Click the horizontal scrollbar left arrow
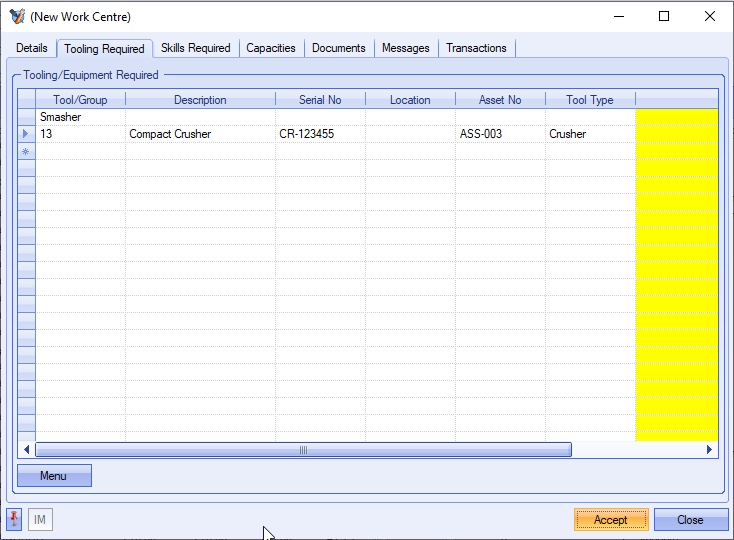Screen dimensions: 734x540 click(x=27, y=450)
